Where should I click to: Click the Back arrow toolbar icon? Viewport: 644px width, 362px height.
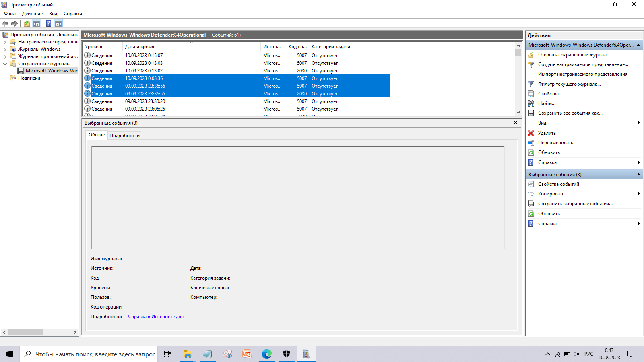(5, 23)
